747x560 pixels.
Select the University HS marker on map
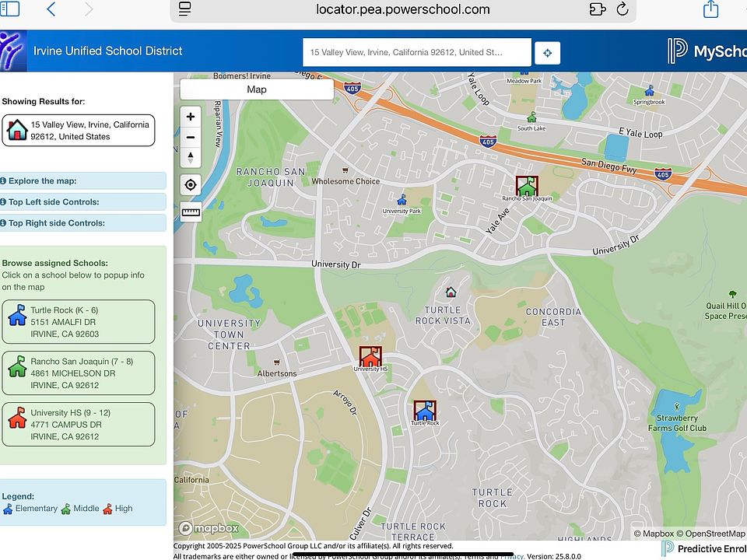click(370, 356)
